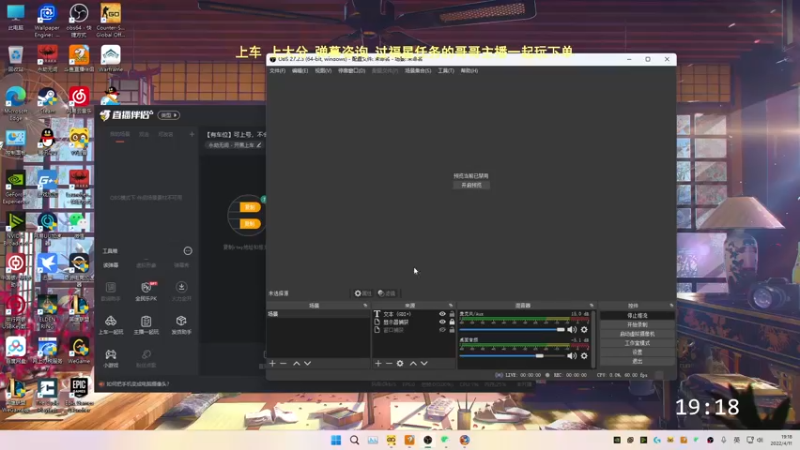The image size is (800, 450).
Task: Adjust the microphone/Aux volume slider
Action: pos(512,330)
